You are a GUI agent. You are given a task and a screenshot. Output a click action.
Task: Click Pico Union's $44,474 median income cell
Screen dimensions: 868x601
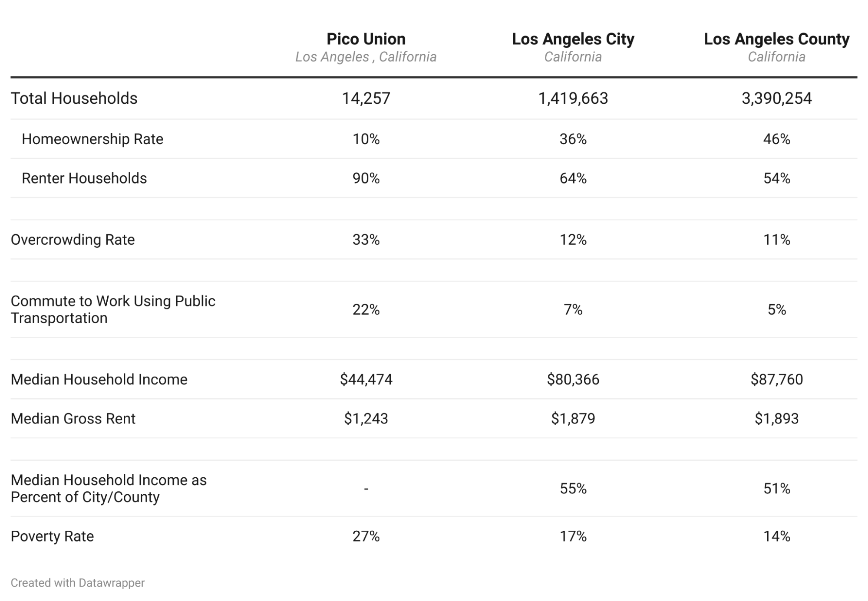point(366,379)
